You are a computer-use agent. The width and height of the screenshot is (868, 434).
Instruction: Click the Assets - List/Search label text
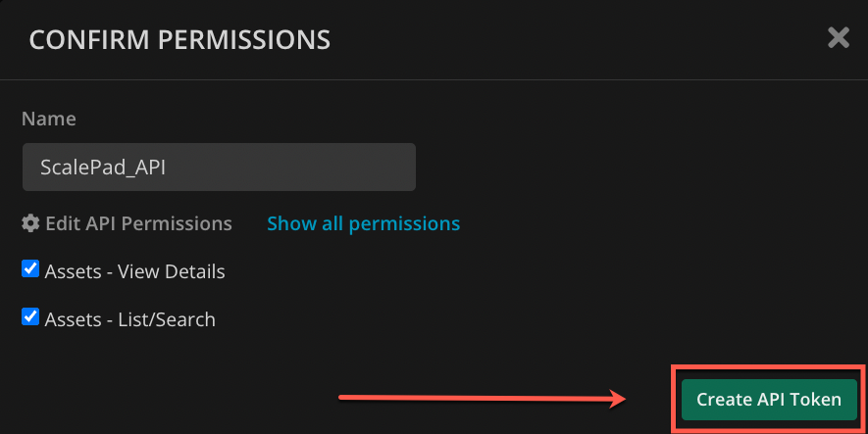coord(130,319)
